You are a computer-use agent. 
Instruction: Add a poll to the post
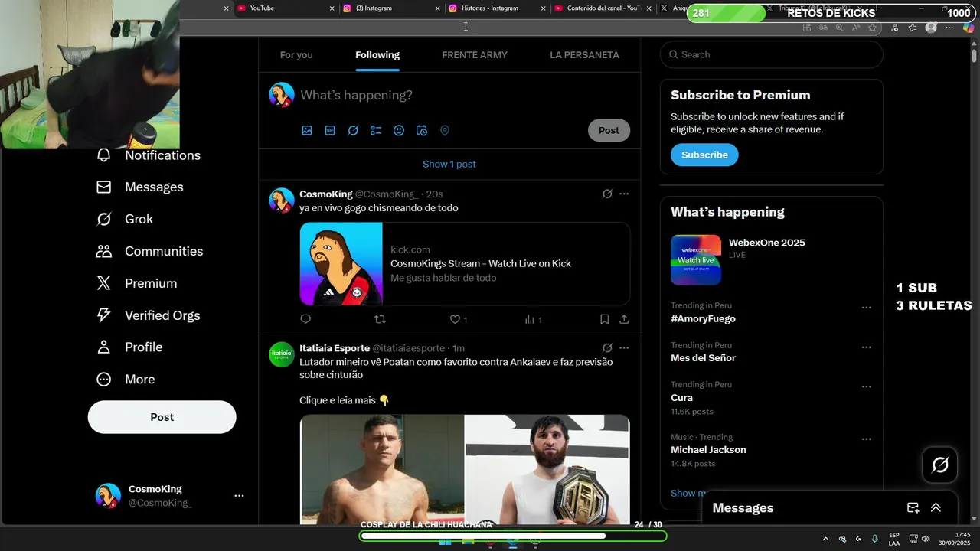click(376, 131)
